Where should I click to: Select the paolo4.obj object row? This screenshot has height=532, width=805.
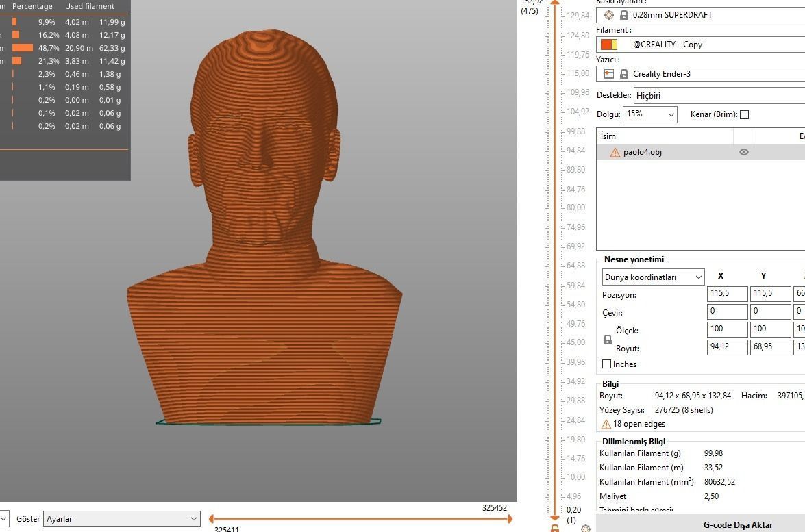pos(701,153)
